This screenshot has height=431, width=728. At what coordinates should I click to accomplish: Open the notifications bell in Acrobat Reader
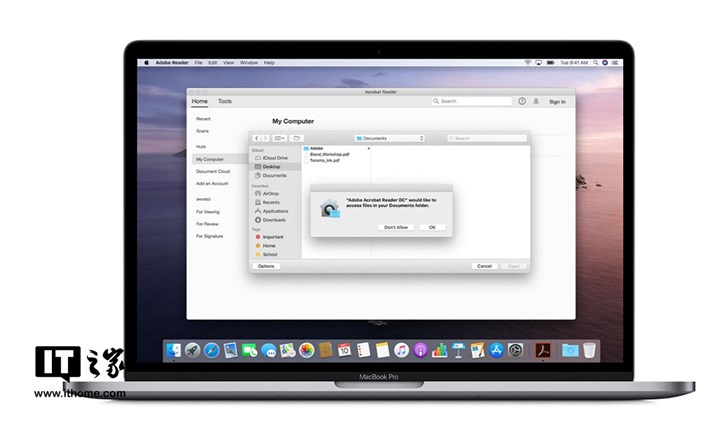[x=536, y=101]
